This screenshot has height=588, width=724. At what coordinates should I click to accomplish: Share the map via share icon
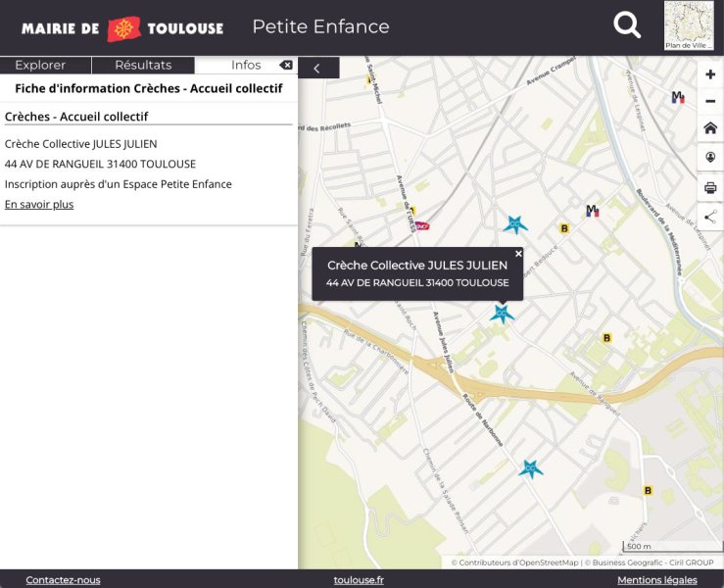pyautogui.click(x=710, y=218)
